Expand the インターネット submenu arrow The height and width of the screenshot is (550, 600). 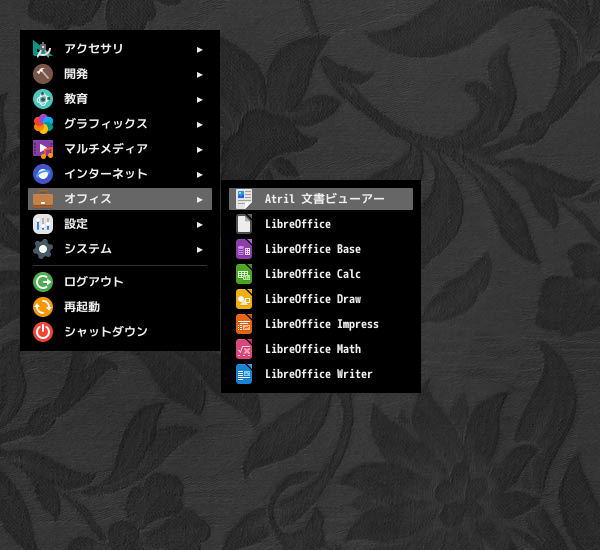[199, 175]
